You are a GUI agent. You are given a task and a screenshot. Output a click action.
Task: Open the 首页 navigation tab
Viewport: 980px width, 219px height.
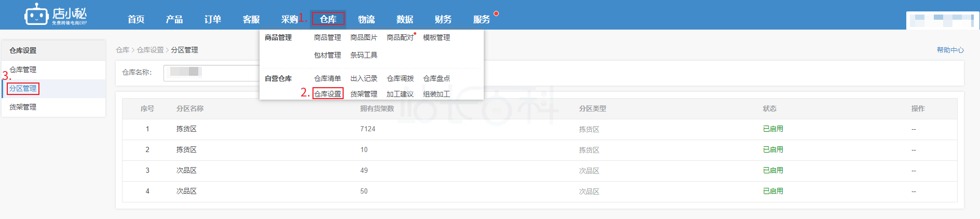[x=136, y=19]
